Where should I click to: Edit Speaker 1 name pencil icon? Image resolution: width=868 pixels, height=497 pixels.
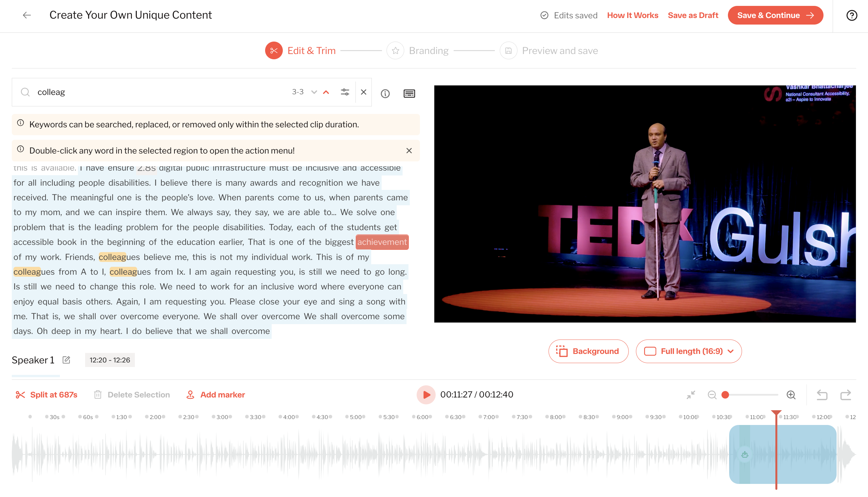(x=66, y=360)
